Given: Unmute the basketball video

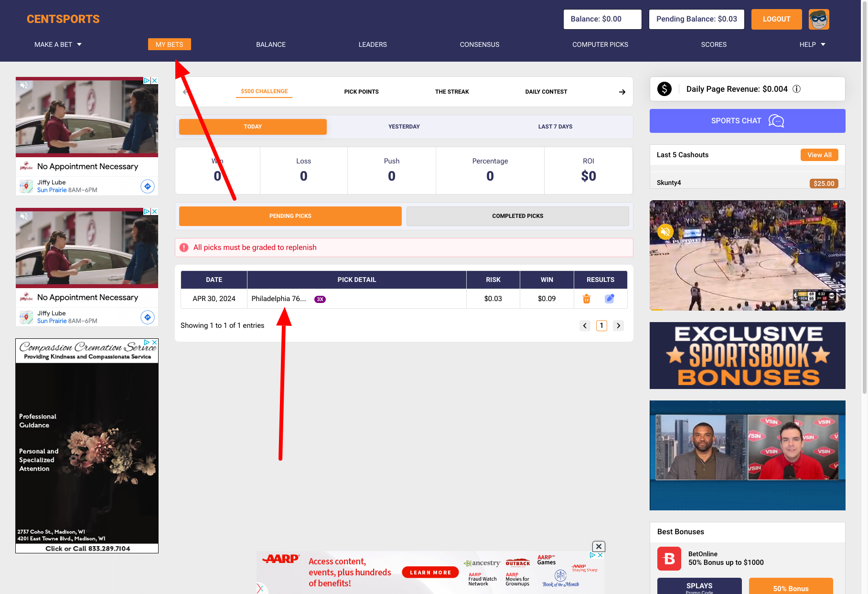Looking at the screenshot, I should pyautogui.click(x=665, y=232).
